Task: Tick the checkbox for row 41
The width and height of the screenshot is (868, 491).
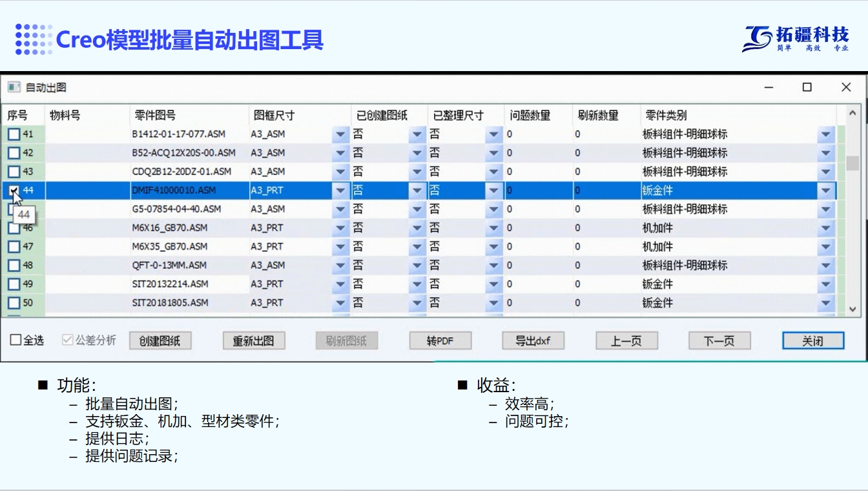Action: point(14,134)
